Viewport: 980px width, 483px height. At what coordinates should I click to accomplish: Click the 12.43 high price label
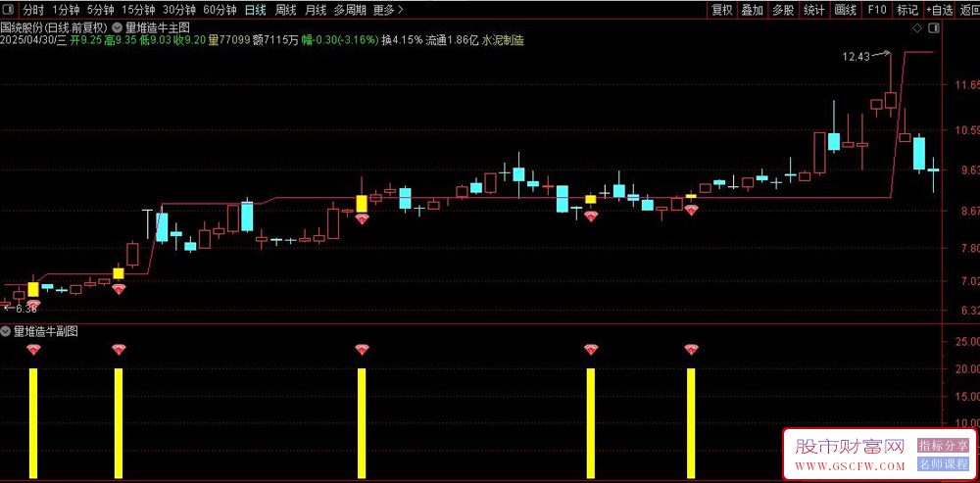pyautogui.click(x=856, y=57)
